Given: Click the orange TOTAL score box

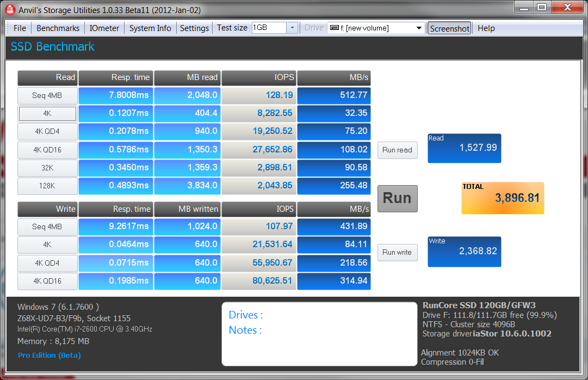Looking at the screenshot, I should (x=502, y=198).
